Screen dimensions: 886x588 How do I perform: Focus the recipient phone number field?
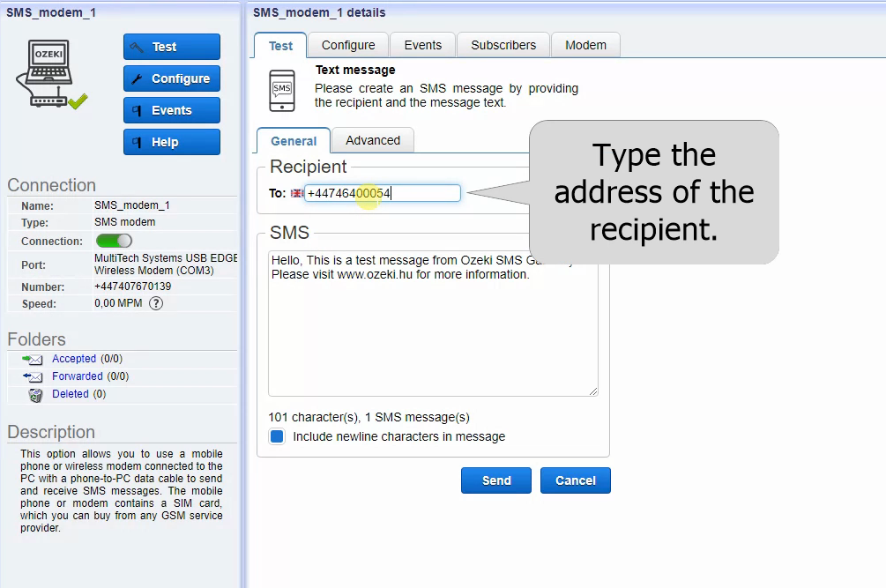[379, 193]
